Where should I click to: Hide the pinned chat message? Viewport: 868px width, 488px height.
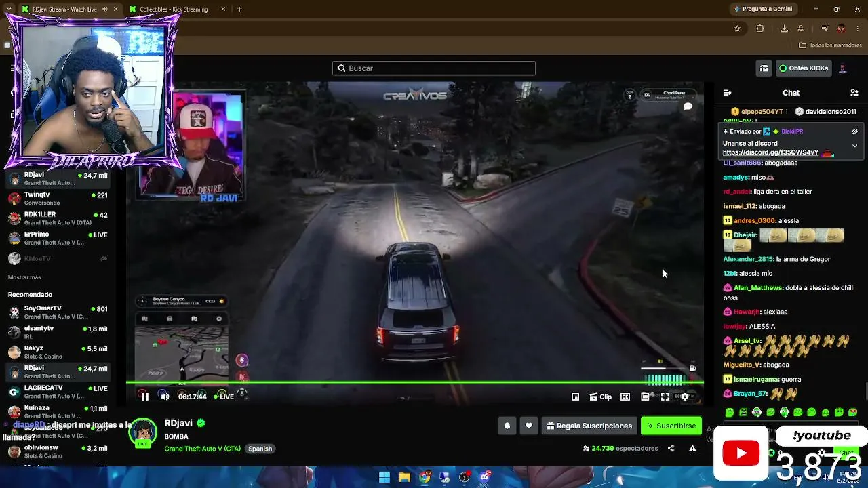(x=854, y=131)
